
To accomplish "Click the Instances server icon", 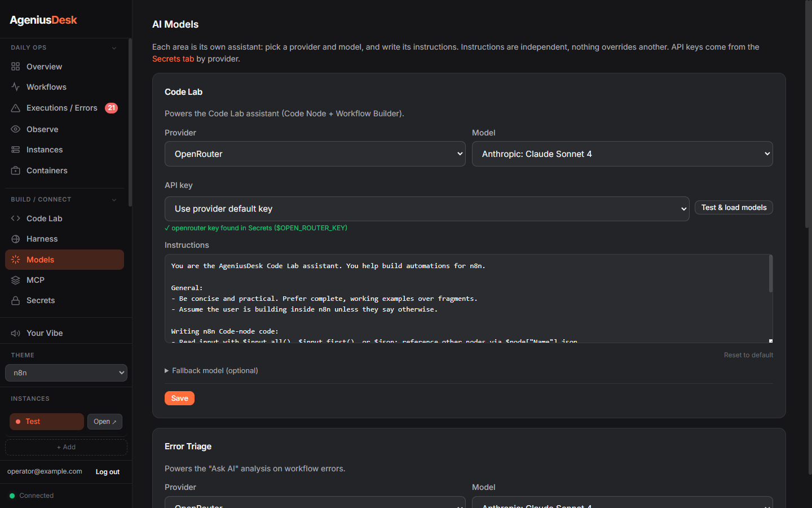I will pyautogui.click(x=15, y=150).
